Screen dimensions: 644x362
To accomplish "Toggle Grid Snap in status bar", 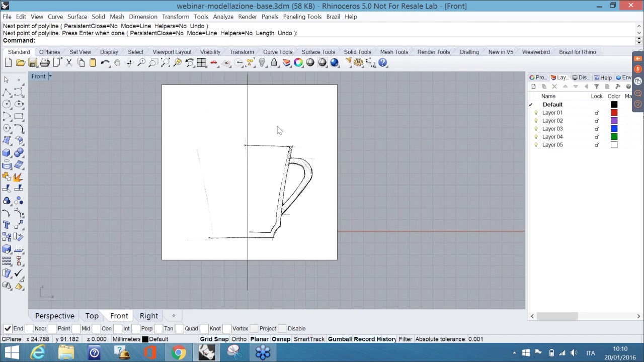I will [x=214, y=339].
